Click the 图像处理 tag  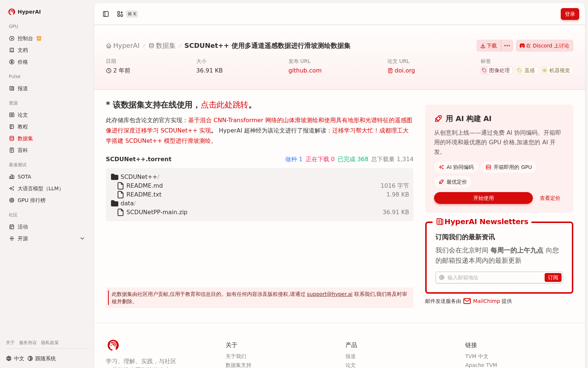click(x=496, y=70)
